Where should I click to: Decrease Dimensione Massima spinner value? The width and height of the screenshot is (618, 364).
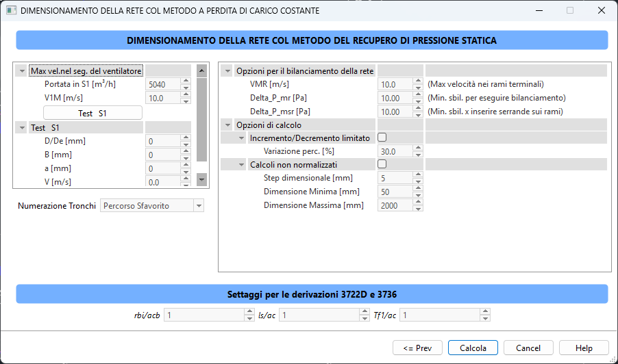click(418, 209)
